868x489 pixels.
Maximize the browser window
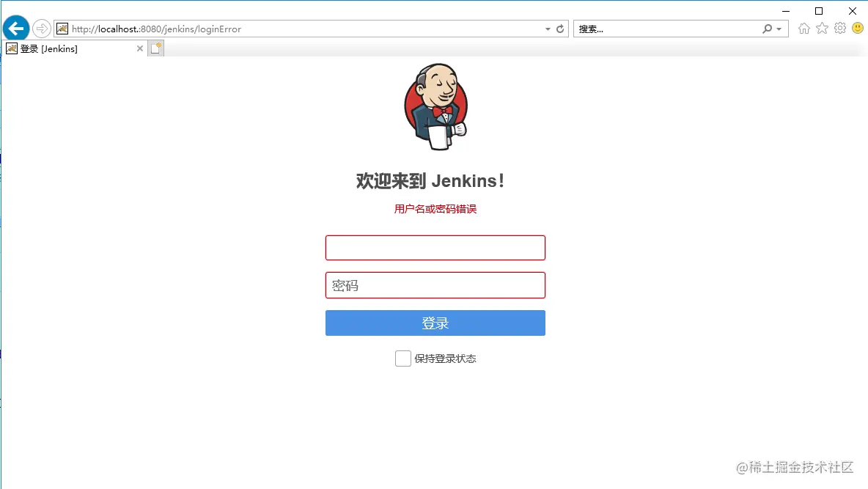tap(819, 11)
